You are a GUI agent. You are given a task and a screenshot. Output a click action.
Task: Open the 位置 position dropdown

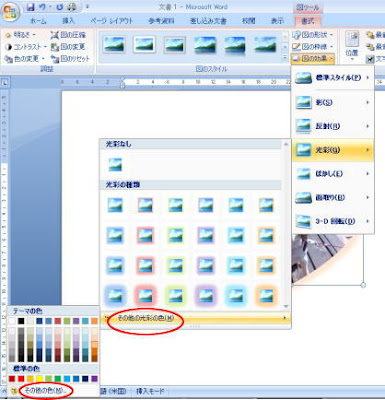coord(352,47)
